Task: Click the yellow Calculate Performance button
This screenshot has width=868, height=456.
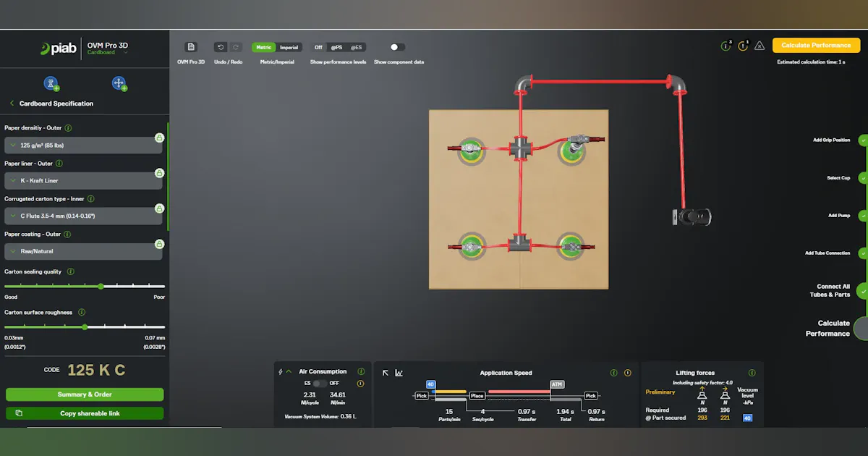Action: 816,45
